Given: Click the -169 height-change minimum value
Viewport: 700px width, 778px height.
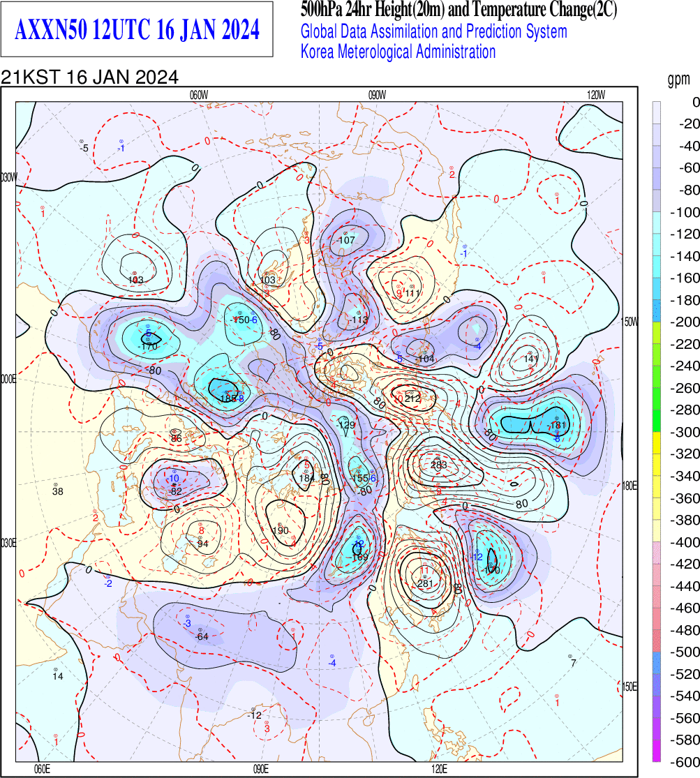Looking at the screenshot, I should pyautogui.click(x=359, y=558).
